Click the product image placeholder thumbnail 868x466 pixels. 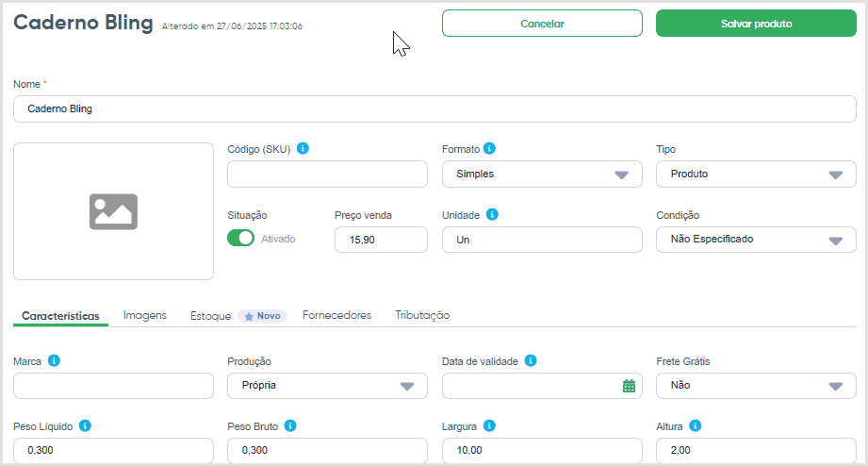[x=113, y=211]
